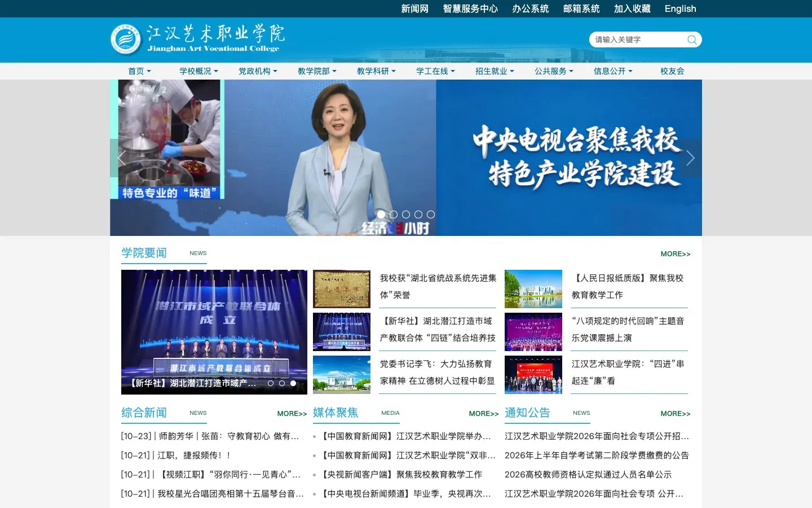Click 加入收藏 in the top bar
Viewport: 812px width, 508px height.
click(632, 8)
